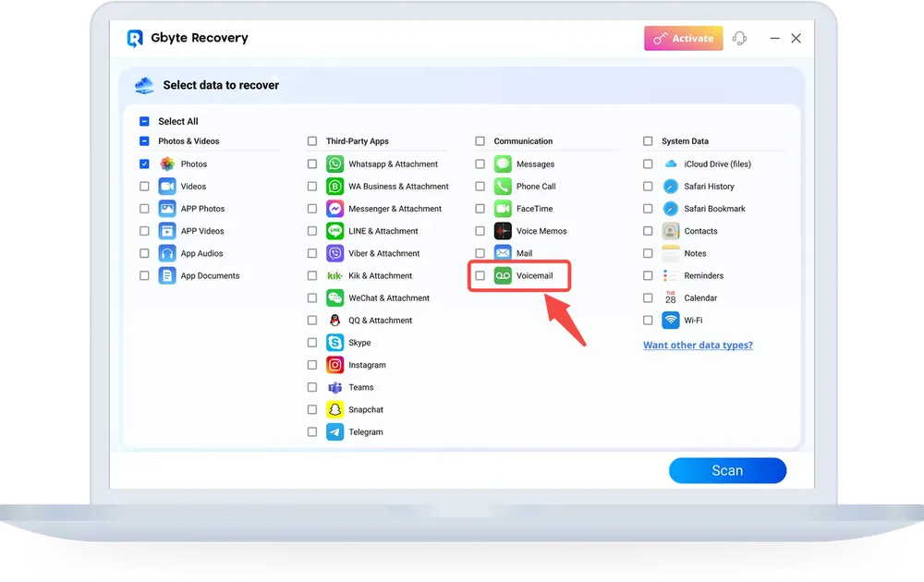This screenshot has width=924, height=582.
Task: Click the iCloud Drive cloud icon
Action: tap(671, 164)
